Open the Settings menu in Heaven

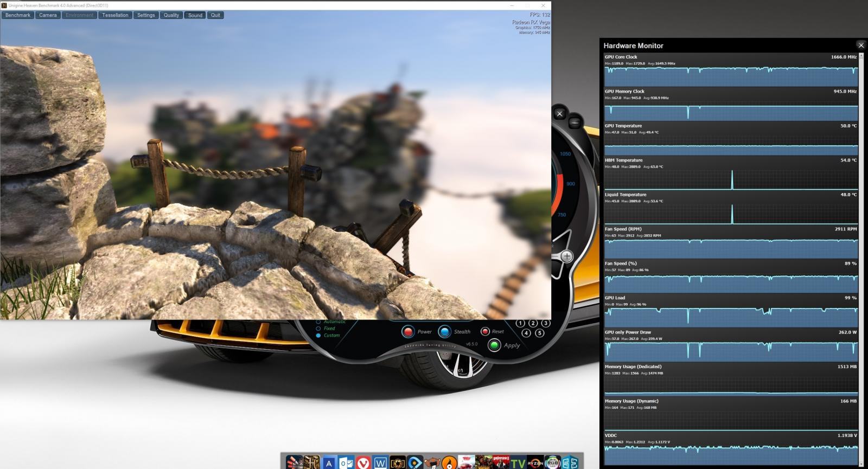point(146,15)
